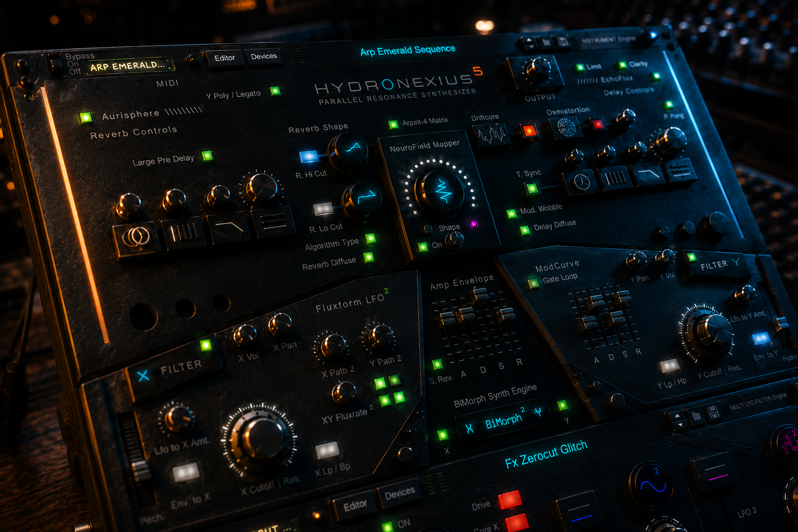Click the Driftcore waveform icon
The image size is (798, 532).
click(491, 135)
